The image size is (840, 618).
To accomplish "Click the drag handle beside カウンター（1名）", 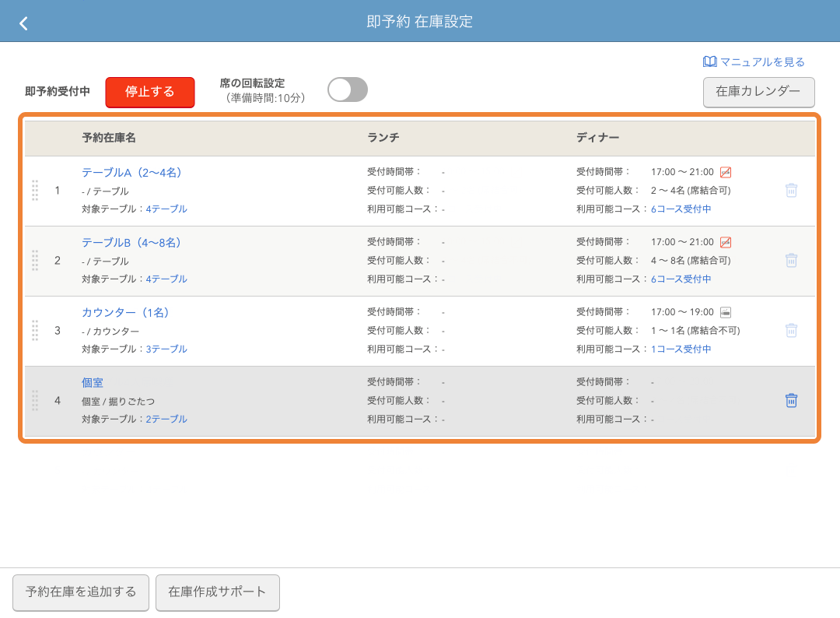I will pos(34,330).
